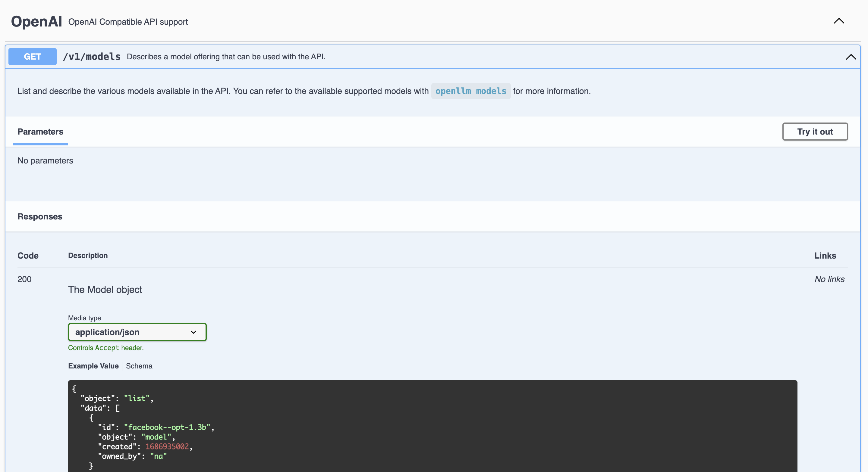Click the 200 response code
This screenshot has height=472, width=868.
24,279
